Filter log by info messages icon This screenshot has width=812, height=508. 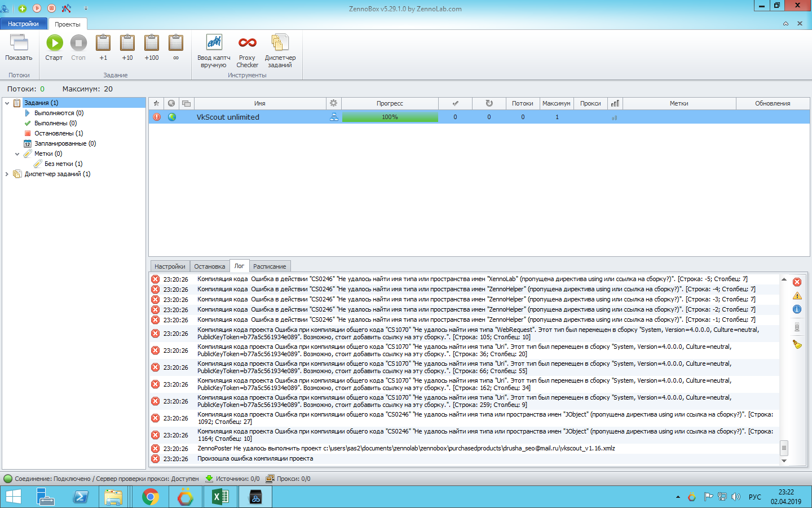tap(797, 309)
